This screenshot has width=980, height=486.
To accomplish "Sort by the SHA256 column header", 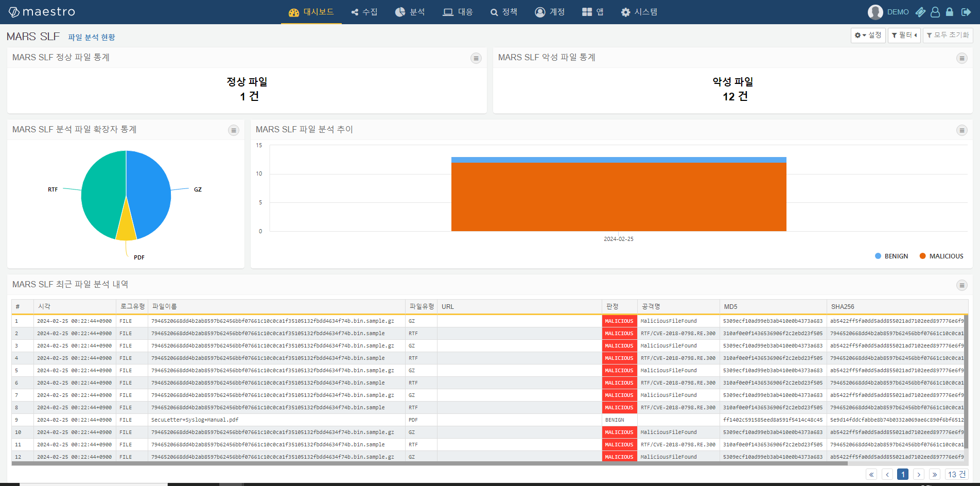I will [x=897, y=306].
